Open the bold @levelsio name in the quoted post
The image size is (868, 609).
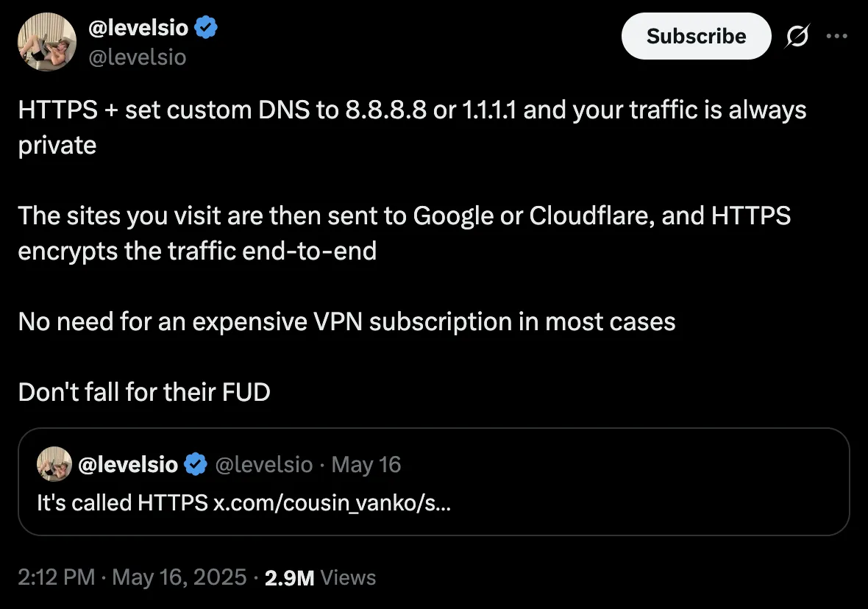[x=128, y=465]
